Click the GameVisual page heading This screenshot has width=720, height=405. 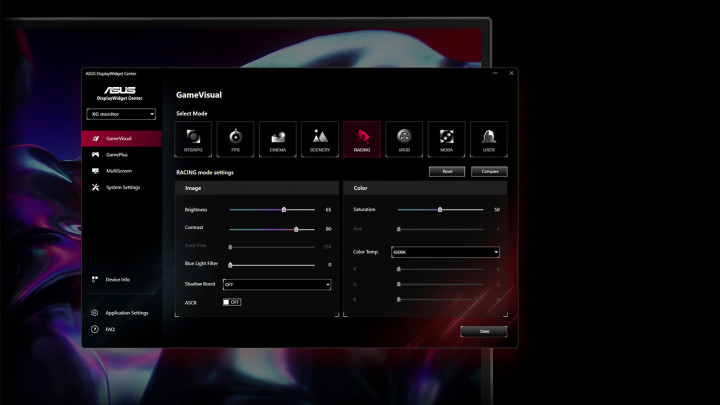click(x=199, y=95)
